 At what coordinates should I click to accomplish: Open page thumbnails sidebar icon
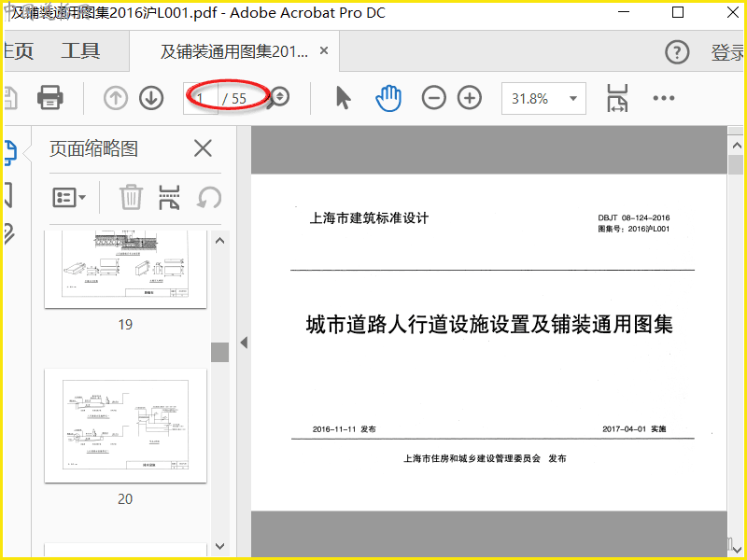click(x=9, y=153)
